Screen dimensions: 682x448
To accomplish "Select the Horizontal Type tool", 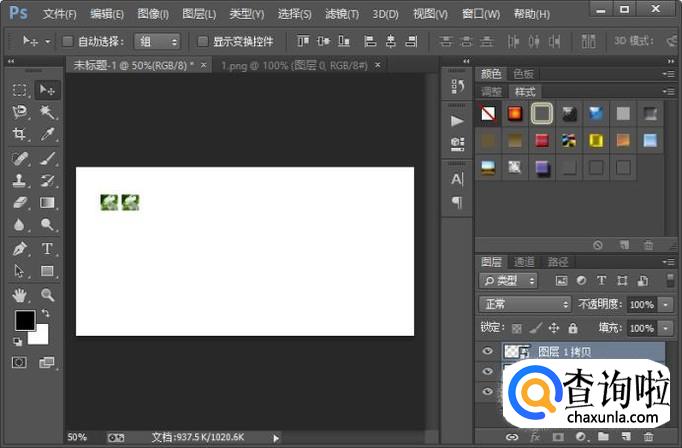I will point(47,248).
